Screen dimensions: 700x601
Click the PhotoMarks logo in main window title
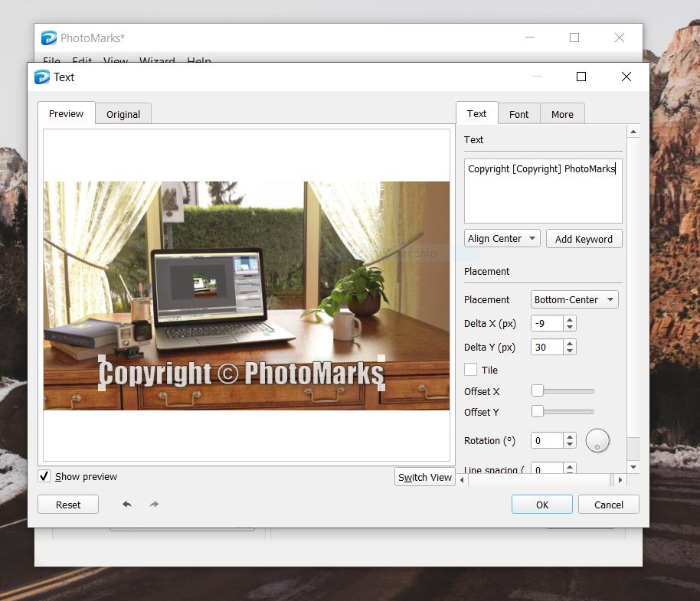(49, 38)
